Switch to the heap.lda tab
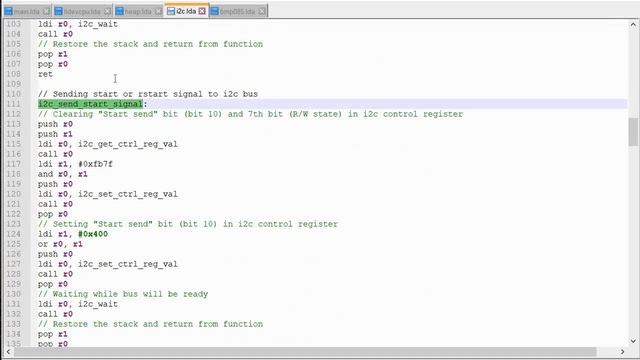The height and width of the screenshot is (360, 640). (138, 11)
